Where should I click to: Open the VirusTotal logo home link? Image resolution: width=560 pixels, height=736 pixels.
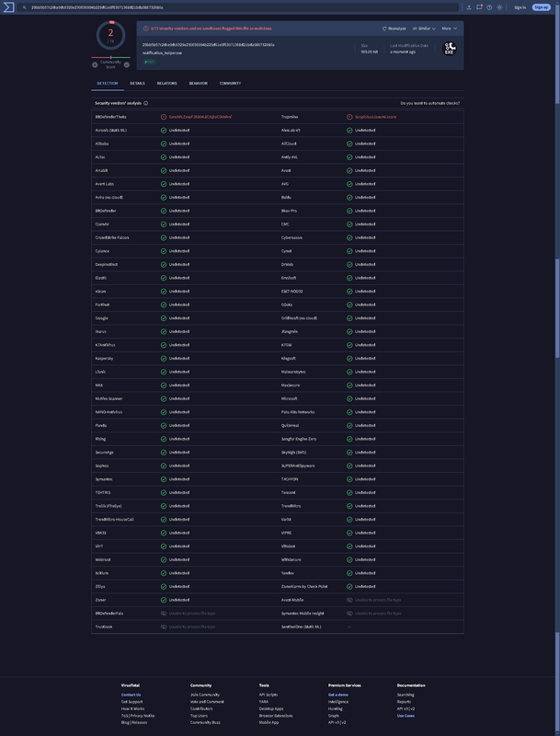pos(8,7)
